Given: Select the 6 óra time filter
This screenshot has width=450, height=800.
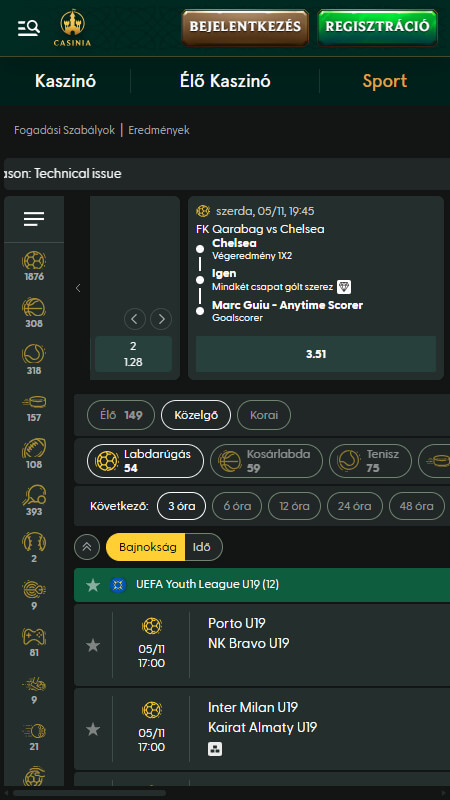Looking at the screenshot, I should (x=237, y=506).
